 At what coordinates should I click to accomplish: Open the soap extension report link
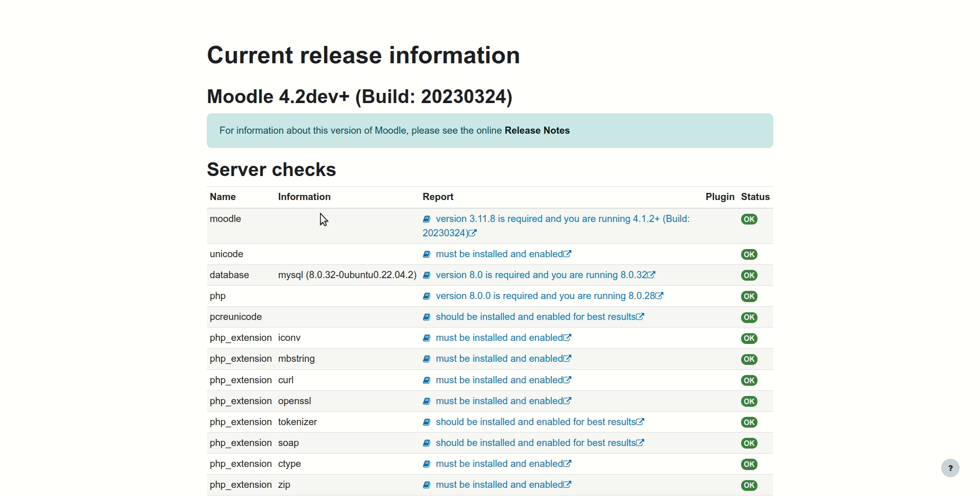(541, 443)
